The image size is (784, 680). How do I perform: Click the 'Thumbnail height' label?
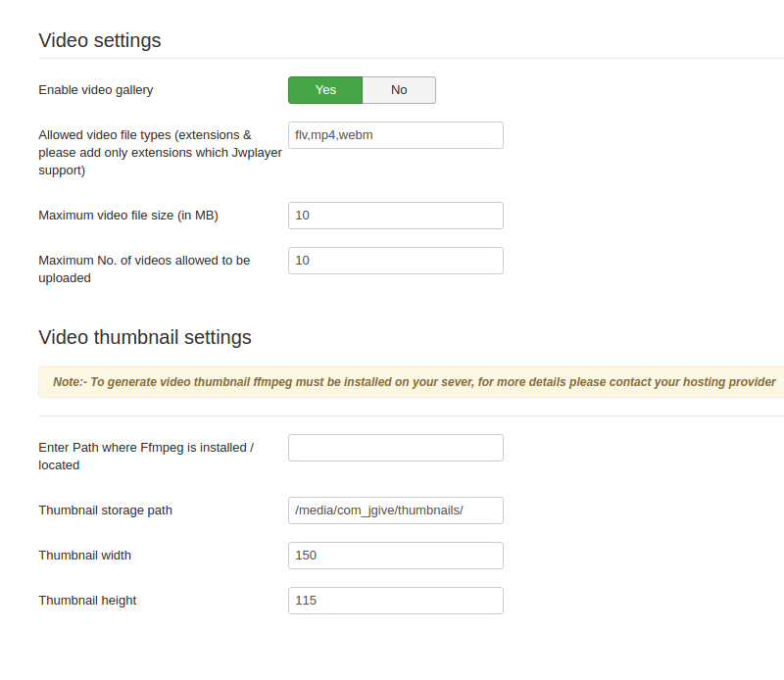coord(87,601)
